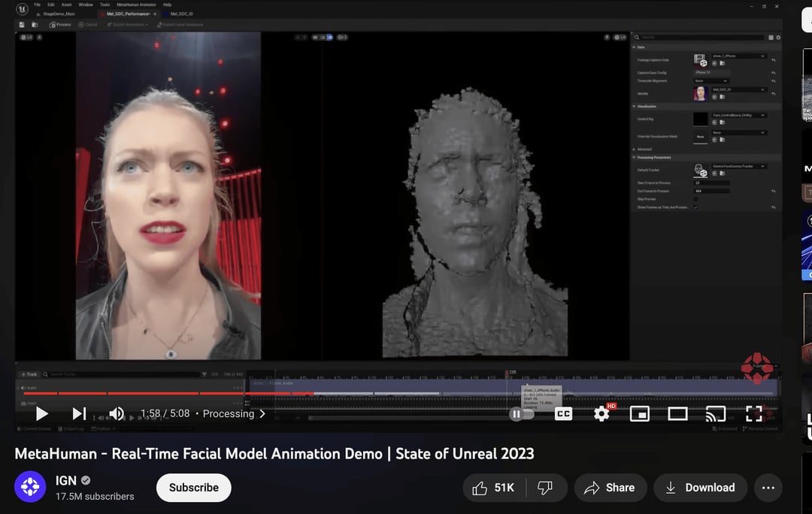
Task: Toggle the Skip Preview checkbox
Action: (695, 199)
